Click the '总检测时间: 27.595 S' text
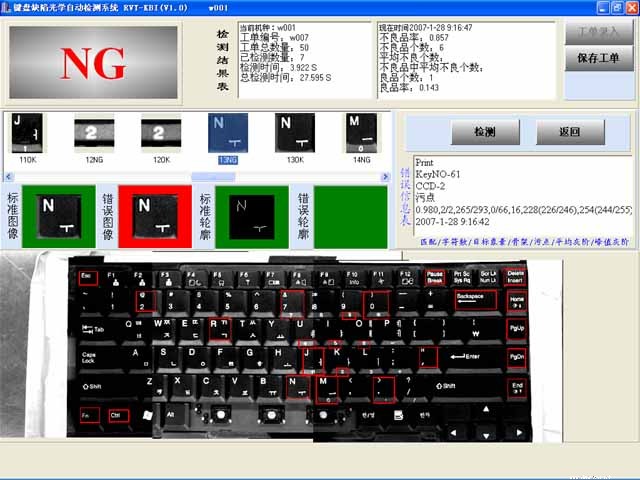 coord(285,77)
